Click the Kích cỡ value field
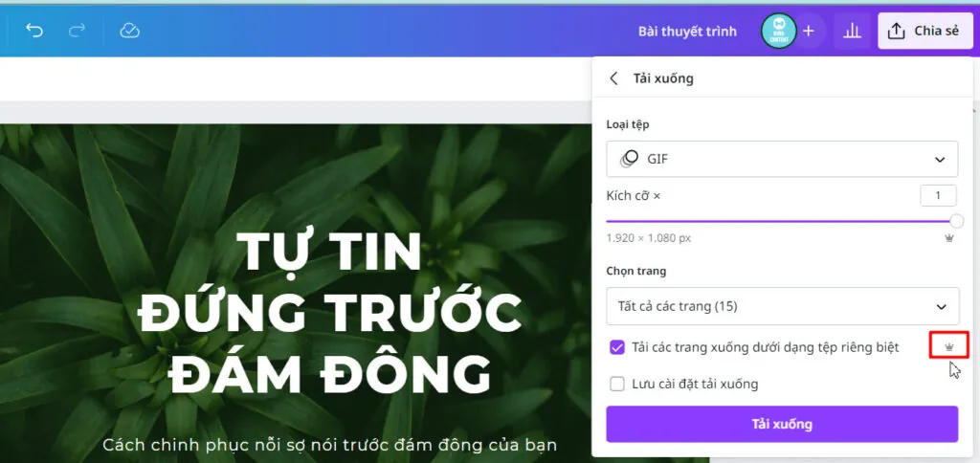Screen dimensions: 980x463 click(938, 195)
